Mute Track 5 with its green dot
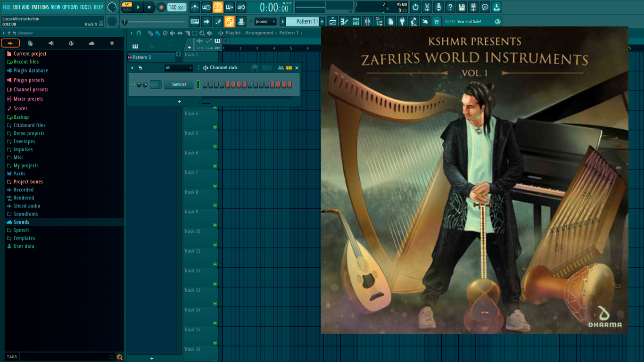Viewport: 644px width, 362px height. click(215, 147)
